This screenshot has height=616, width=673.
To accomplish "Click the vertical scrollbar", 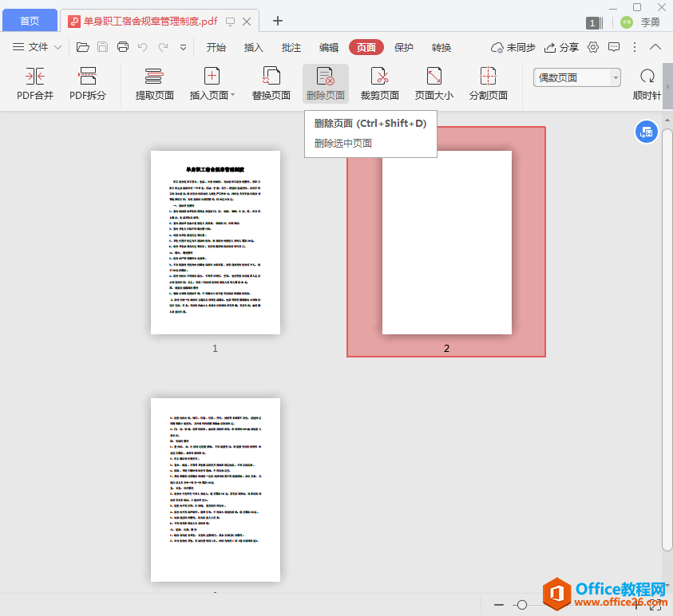I will click(667, 339).
